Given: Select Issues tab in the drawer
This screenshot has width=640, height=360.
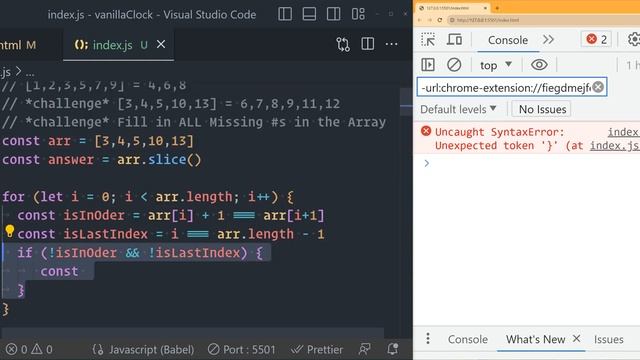Looking at the screenshot, I should 608,339.
